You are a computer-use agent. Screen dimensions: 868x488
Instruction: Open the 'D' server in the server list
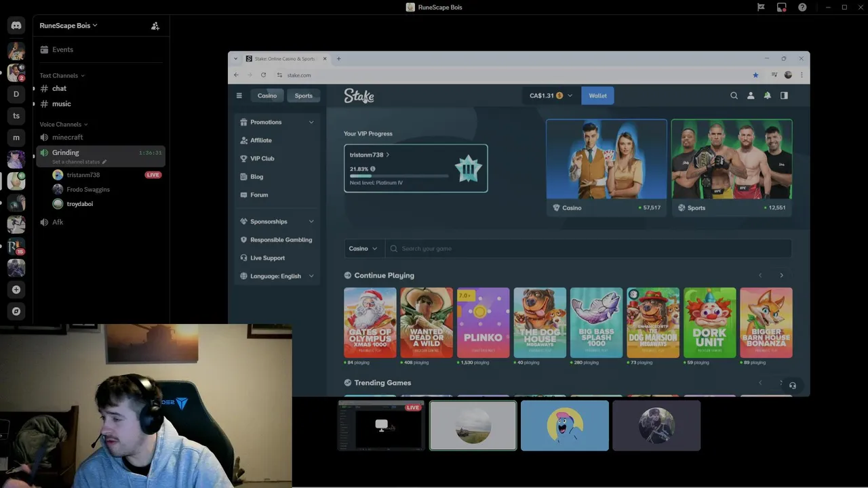[x=16, y=94]
